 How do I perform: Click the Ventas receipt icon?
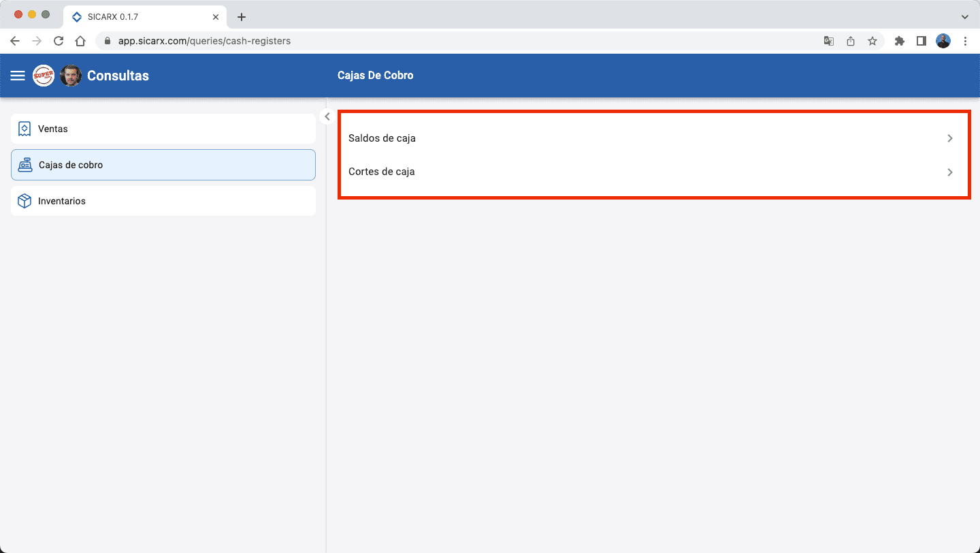[24, 129]
